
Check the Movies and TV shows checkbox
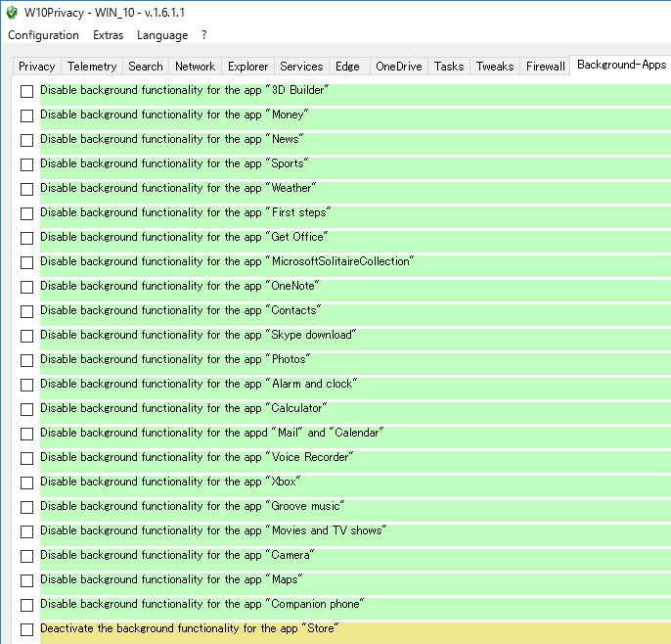pyautogui.click(x=26, y=531)
